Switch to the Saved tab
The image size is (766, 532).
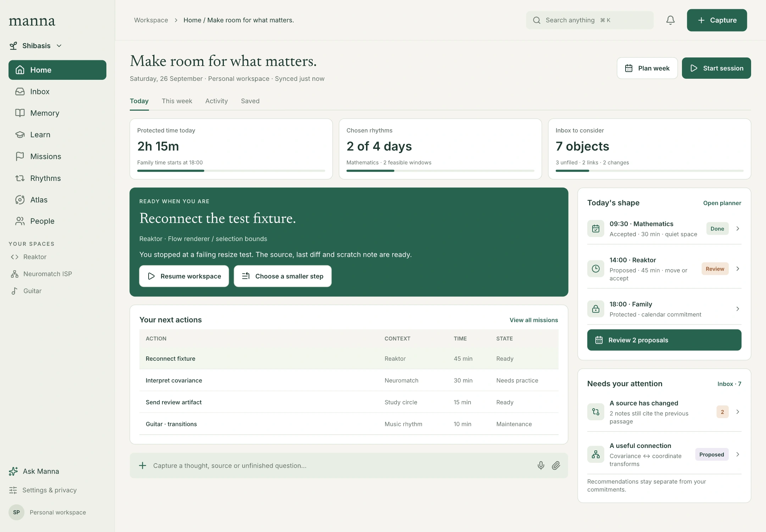pyautogui.click(x=250, y=101)
